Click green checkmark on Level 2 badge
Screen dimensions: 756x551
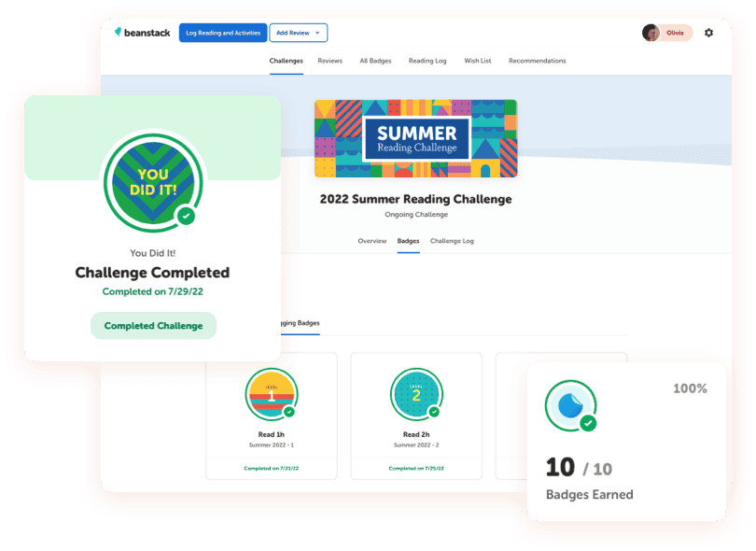tap(434, 412)
